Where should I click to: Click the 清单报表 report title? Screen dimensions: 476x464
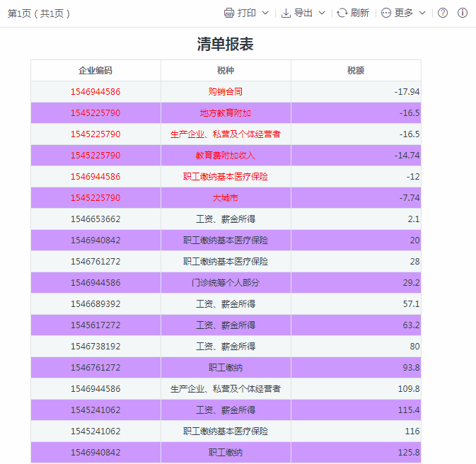coord(225,45)
